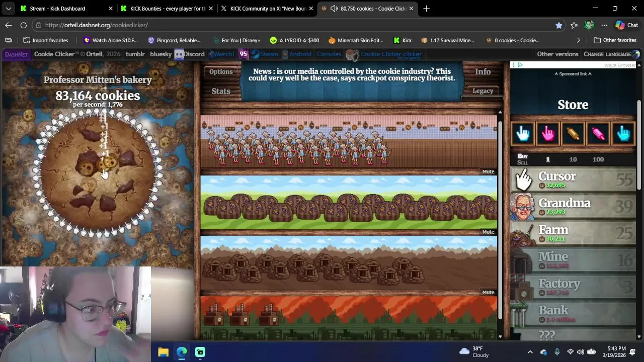
Task: Mute audio on the Cookie Clicker tab
Action: point(334,9)
